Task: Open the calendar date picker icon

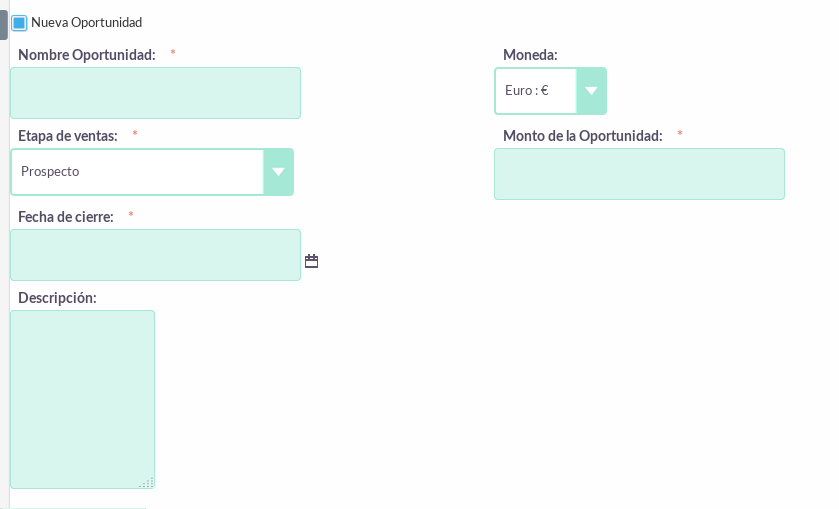Action: click(311, 261)
